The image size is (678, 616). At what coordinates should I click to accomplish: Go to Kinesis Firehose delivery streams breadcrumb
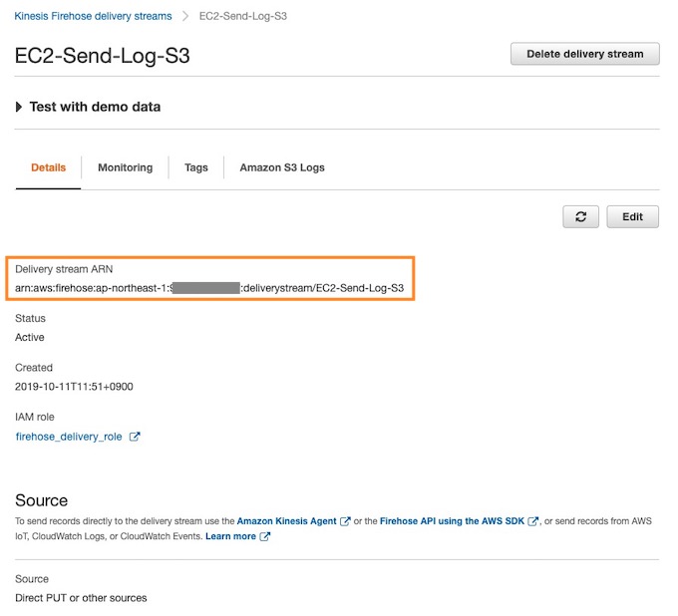(93, 16)
